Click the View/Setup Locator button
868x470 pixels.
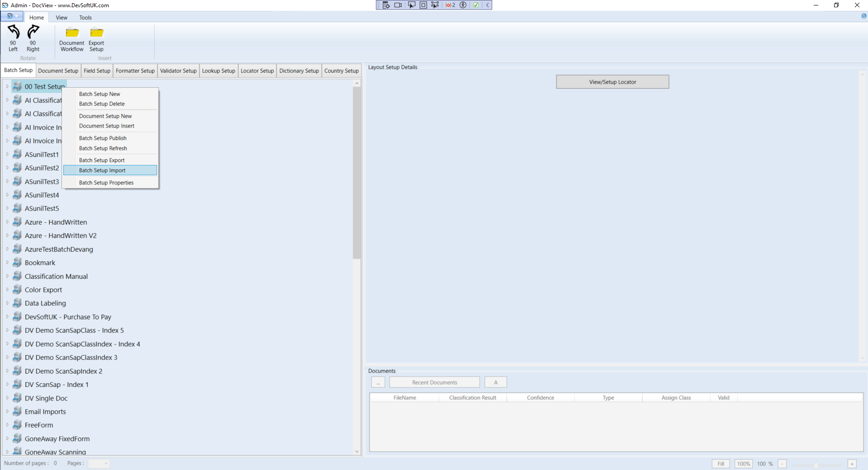click(612, 82)
